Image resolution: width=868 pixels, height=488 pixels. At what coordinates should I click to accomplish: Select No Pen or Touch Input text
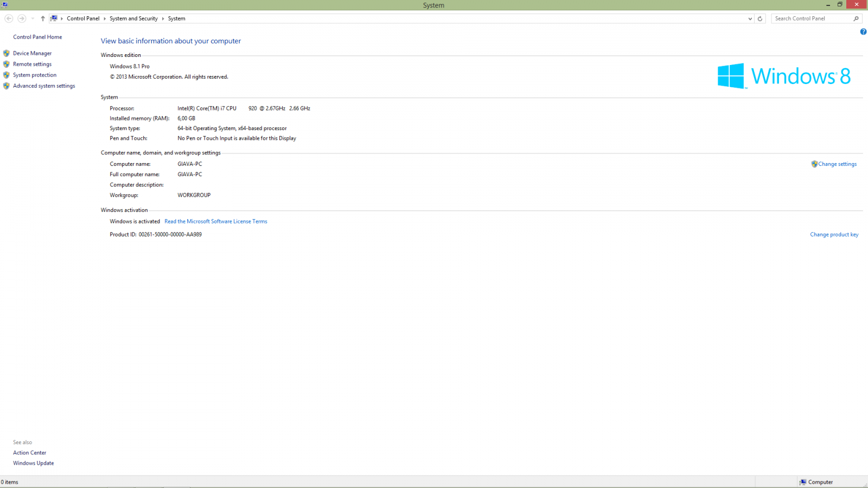[x=237, y=138]
